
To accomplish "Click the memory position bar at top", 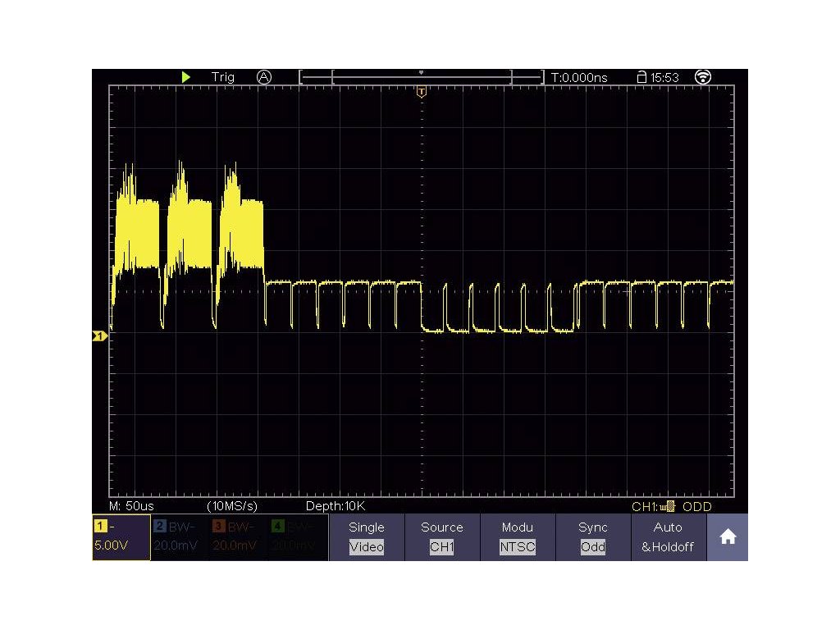I will [421, 77].
